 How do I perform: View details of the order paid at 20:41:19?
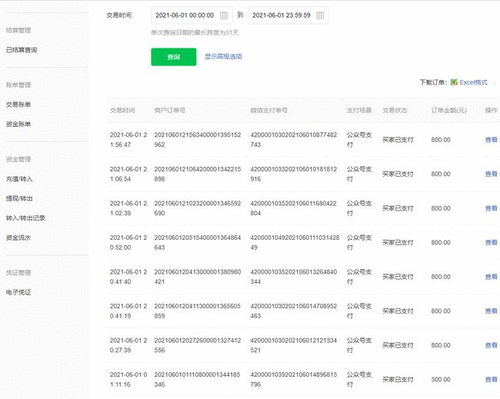click(x=491, y=311)
